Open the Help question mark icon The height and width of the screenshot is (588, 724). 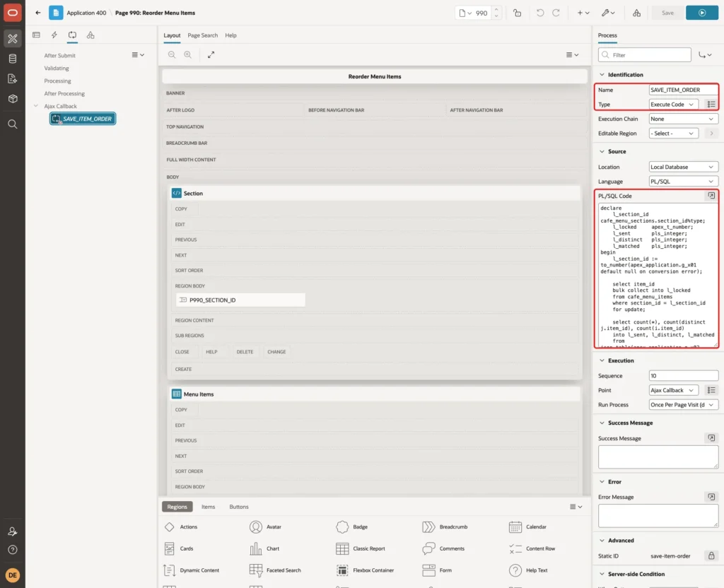[13, 550]
